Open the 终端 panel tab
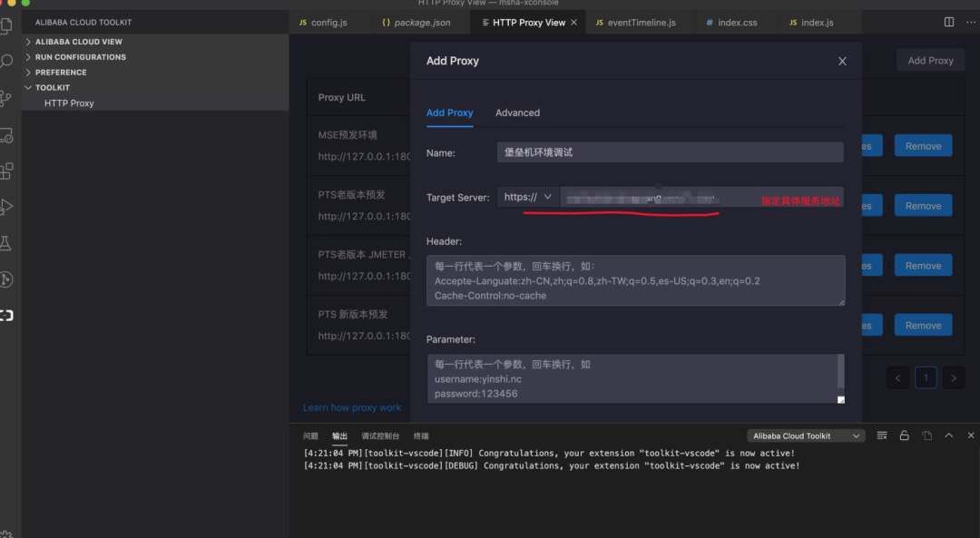Screen dimensions: 980x538 421,436
